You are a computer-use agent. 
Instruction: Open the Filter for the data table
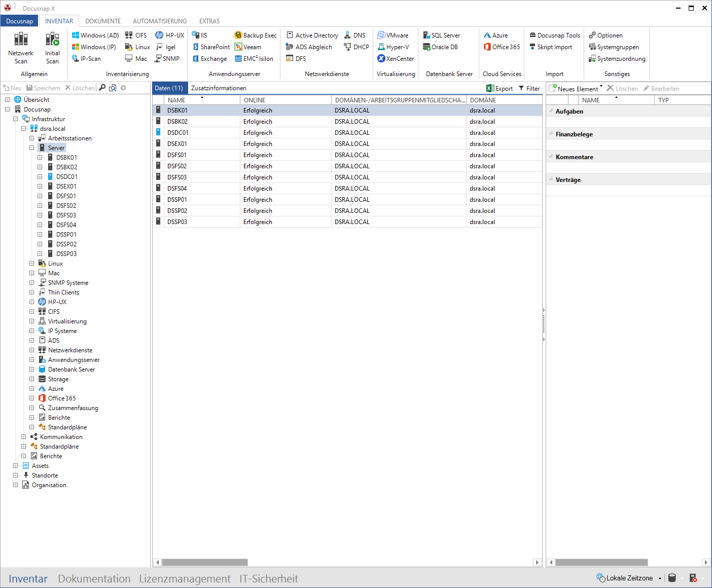point(529,88)
